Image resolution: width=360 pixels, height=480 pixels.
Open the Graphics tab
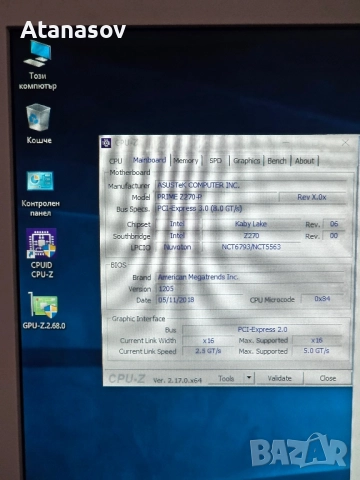pyautogui.click(x=247, y=161)
